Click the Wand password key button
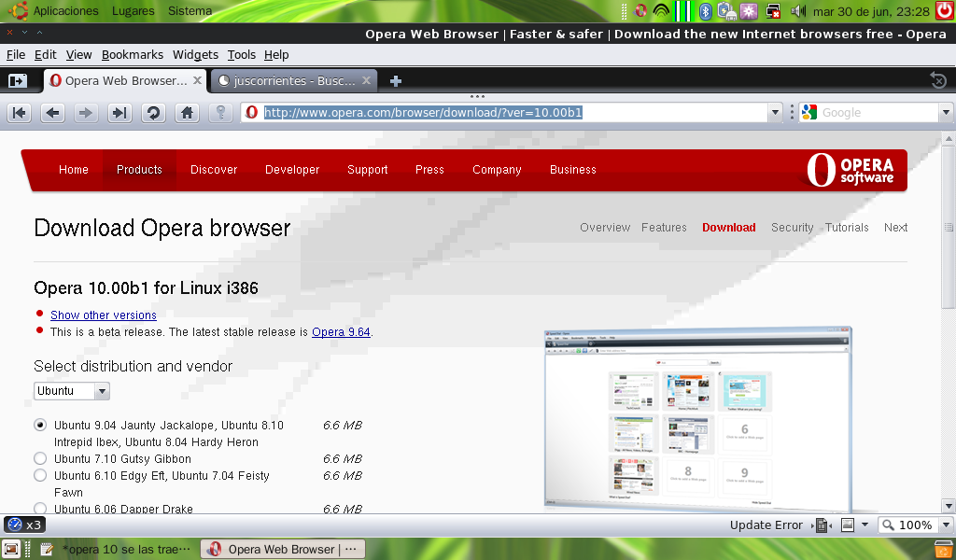 (220, 113)
